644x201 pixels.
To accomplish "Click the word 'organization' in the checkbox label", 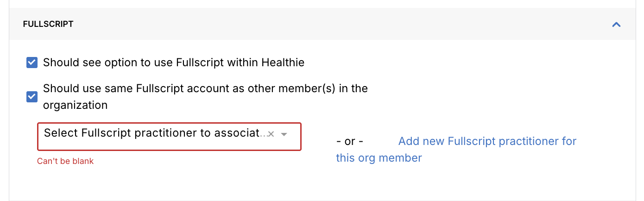I will pyautogui.click(x=75, y=105).
